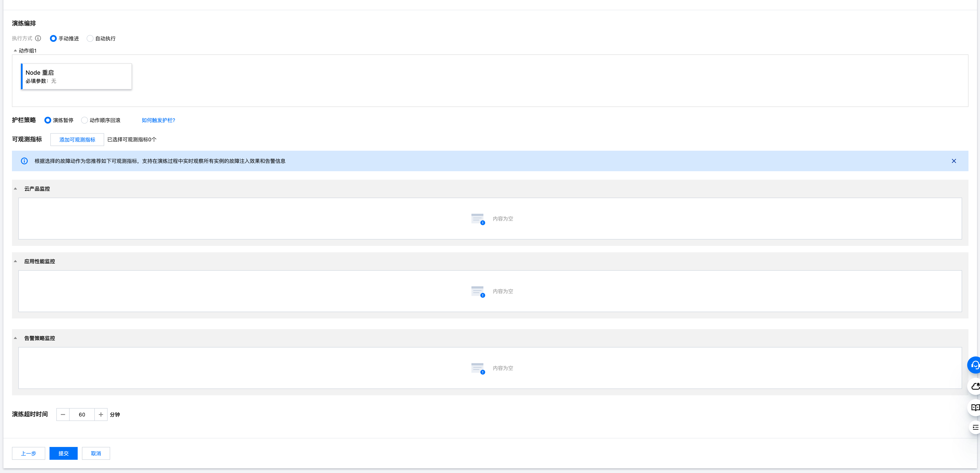Choose 动作顺序回滚 guardrail strategy

85,120
